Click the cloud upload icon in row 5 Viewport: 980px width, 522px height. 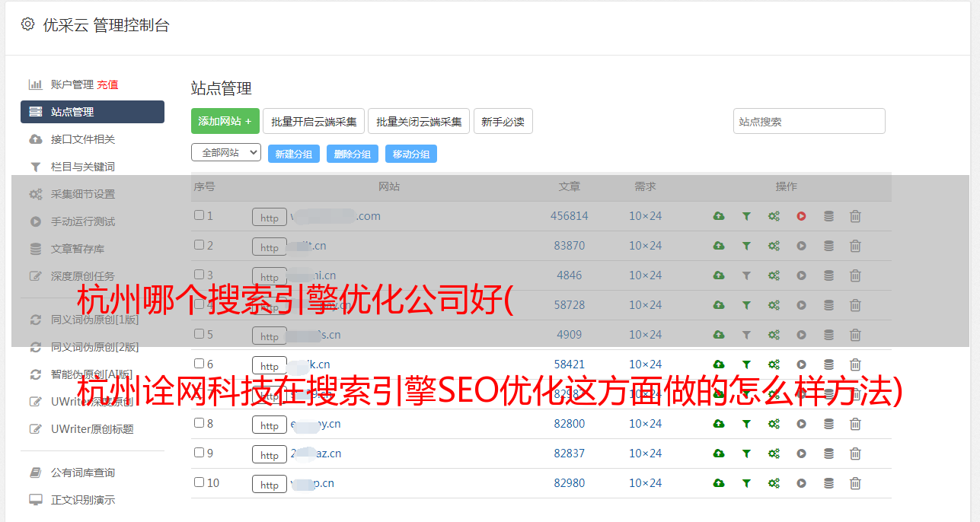coord(719,335)
